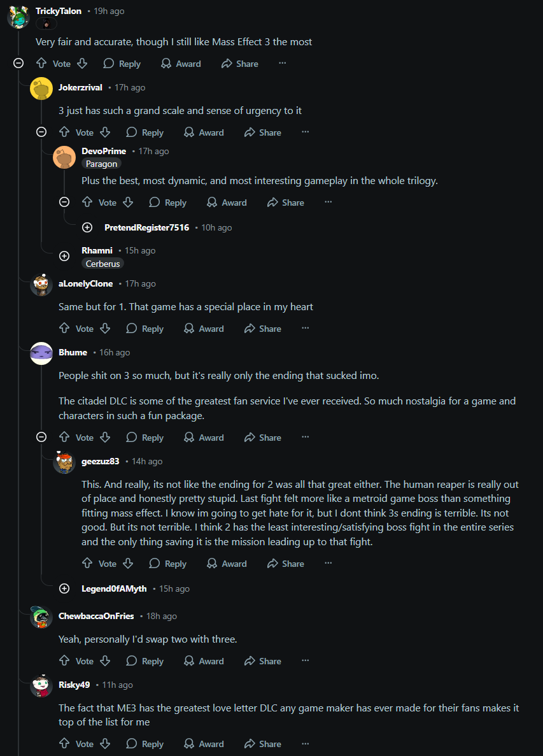Expand Legend0fAMyth's collapsed comment
Viewport: 543px width, 756px height.
(x=64, y=588)
